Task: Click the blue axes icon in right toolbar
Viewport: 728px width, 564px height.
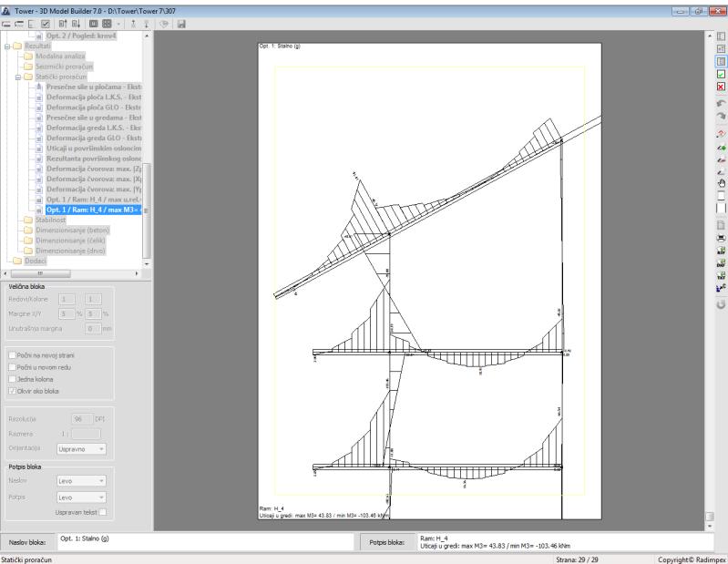Action: [x=721, y=288]
